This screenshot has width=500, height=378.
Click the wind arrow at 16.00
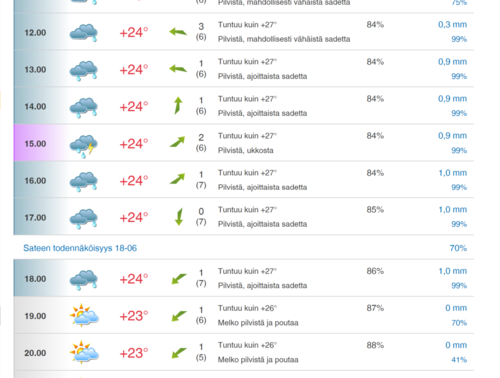(177, 179)
